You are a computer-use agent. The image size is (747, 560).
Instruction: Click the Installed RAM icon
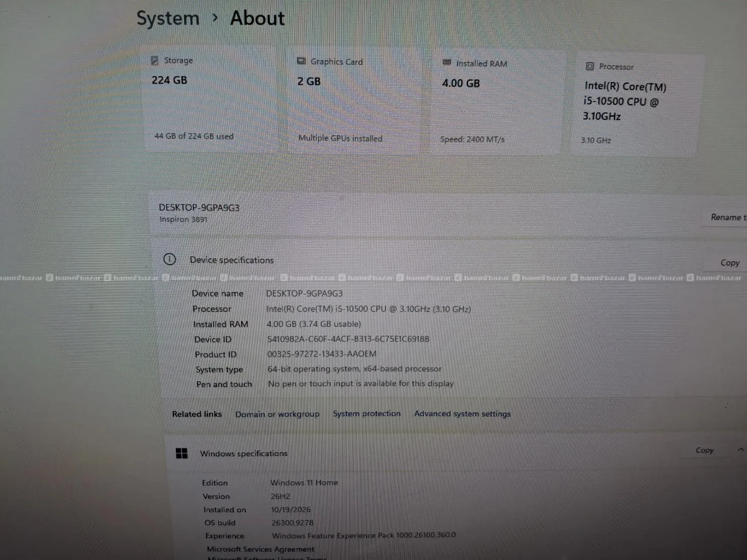(x=447, y=63)
